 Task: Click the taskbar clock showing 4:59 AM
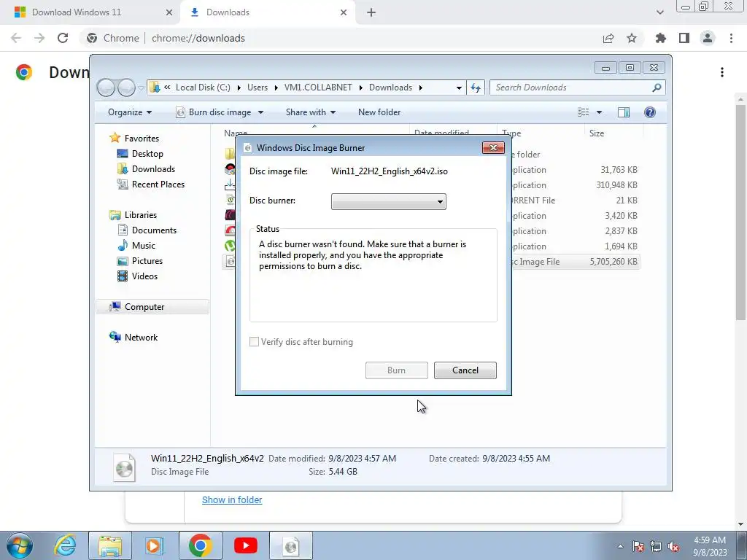click(710, 546)
